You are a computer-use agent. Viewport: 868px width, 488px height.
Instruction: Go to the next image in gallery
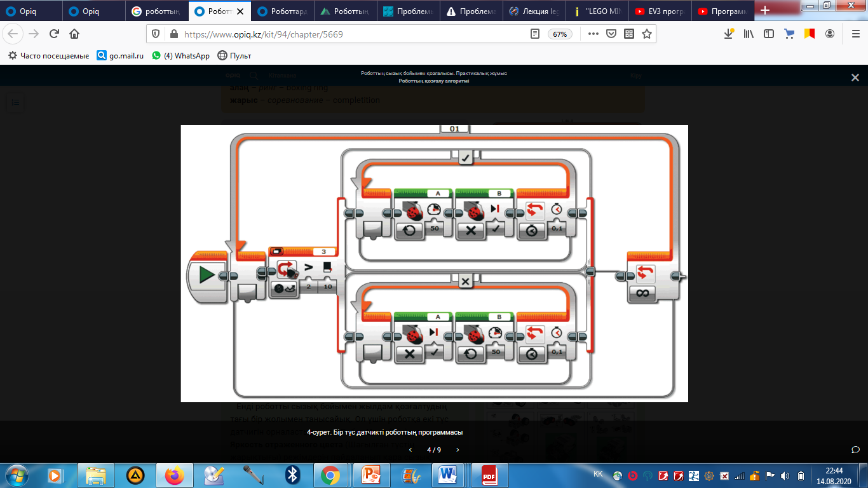pyautogui.click(x=458, y=450)
